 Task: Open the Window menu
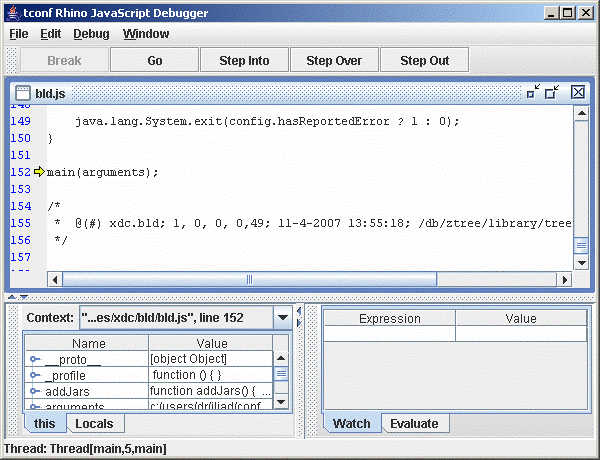click(146, 34)
